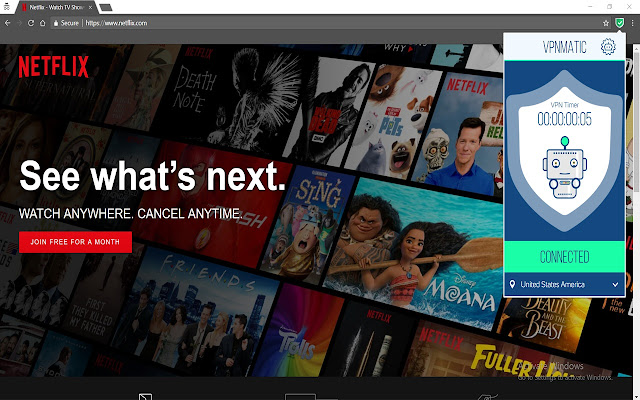Screen dimensions: 640x400
Task: Click the browser profile icon in title bar
Action: tap(7, 7)
